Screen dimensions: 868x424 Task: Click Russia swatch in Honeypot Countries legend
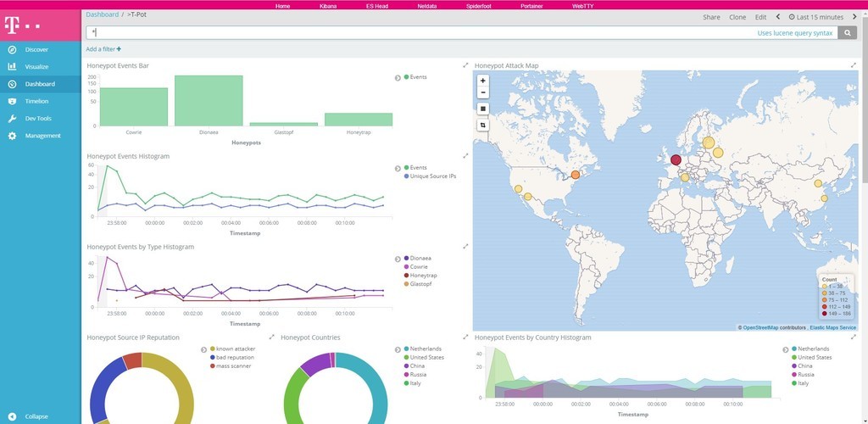coord(406,375)
